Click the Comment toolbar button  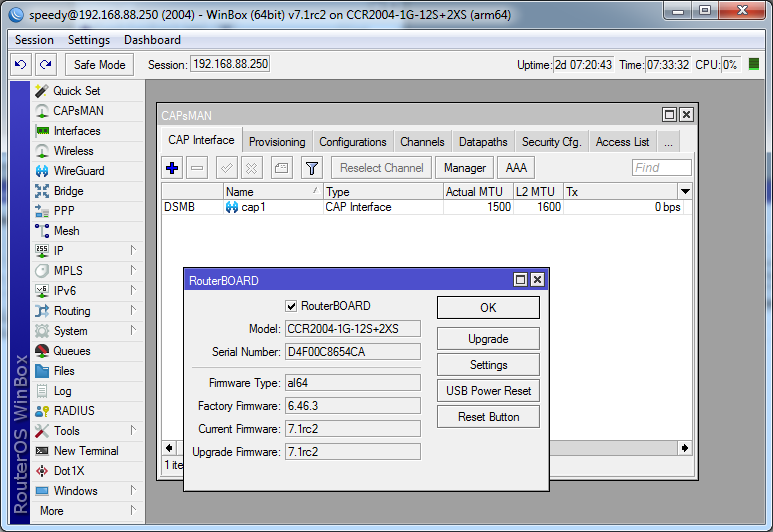(x=281, y=168)
